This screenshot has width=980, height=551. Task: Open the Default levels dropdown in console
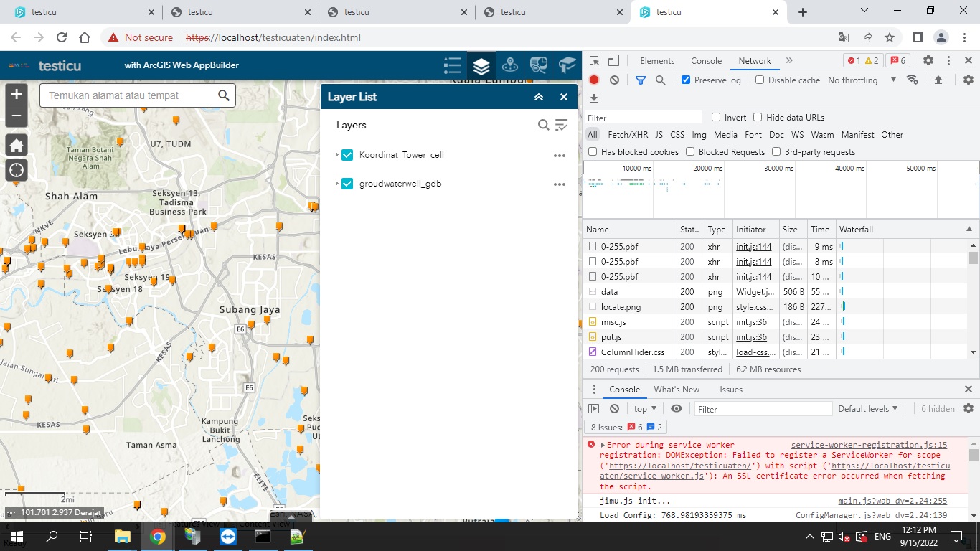tap(867, 409)
